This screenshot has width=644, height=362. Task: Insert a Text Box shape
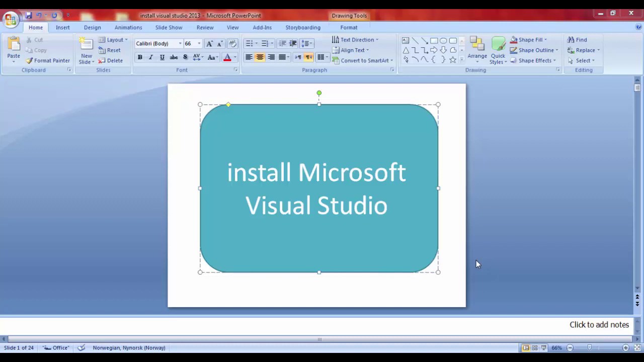(406, 41)
